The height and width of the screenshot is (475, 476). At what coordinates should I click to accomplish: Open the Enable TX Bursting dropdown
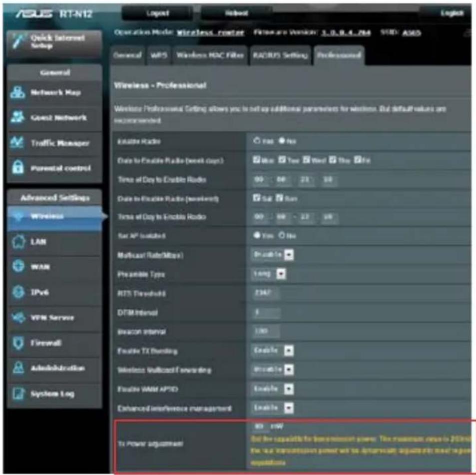(273, 351)
